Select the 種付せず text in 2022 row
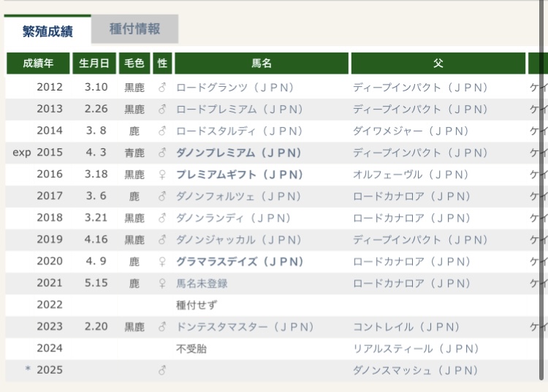Viewport: 548px width, 392px height. [197, 305]
